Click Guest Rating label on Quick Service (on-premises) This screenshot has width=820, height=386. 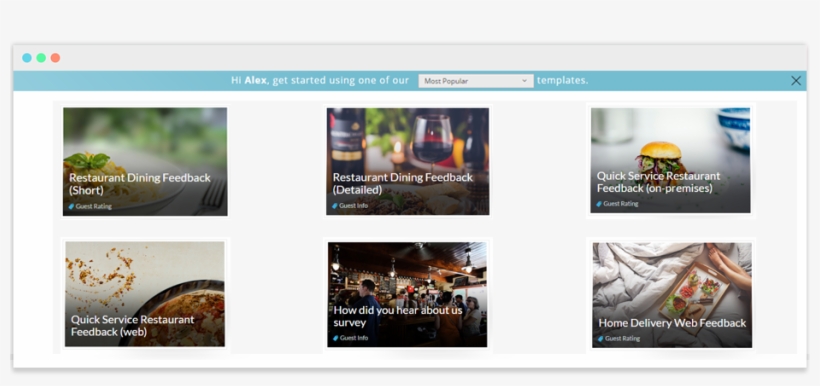click(621, 204)
